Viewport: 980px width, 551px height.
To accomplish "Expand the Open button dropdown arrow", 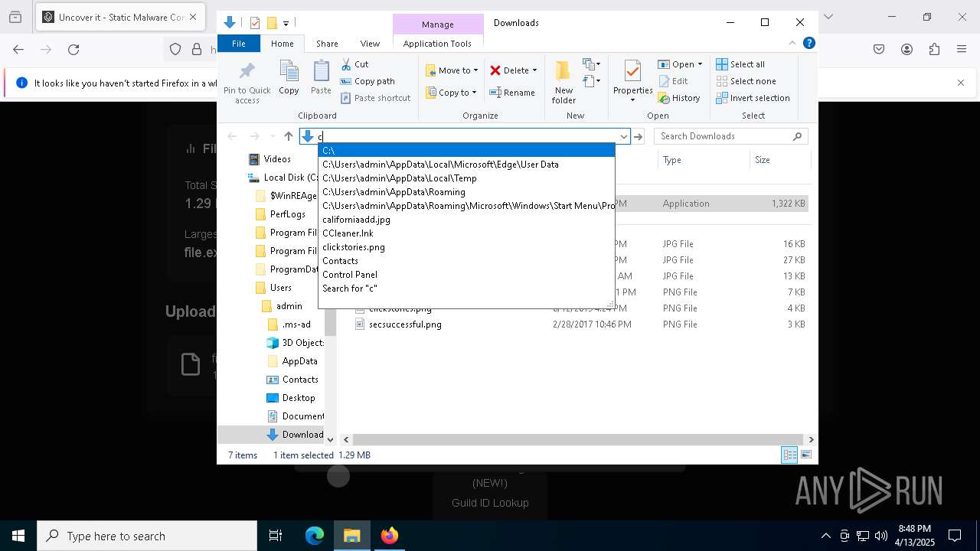I will point(700,64).
